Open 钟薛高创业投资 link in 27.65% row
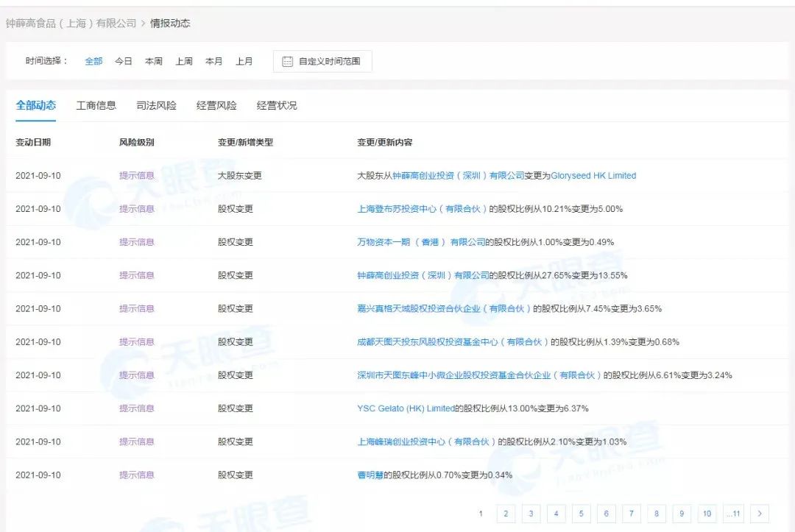 [x=423, y=276]
